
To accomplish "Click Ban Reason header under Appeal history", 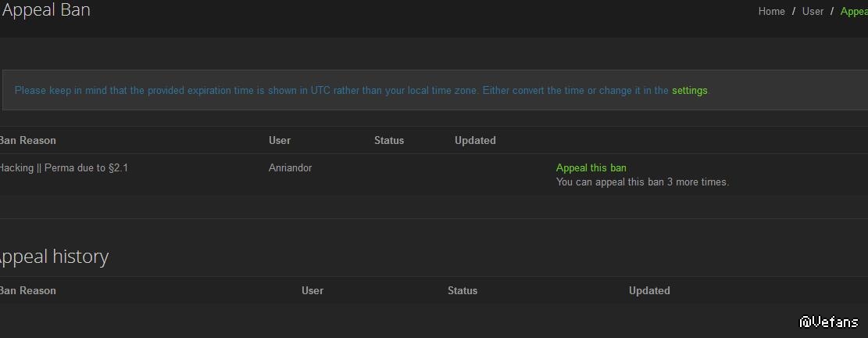I will click(x=28, y=290).
